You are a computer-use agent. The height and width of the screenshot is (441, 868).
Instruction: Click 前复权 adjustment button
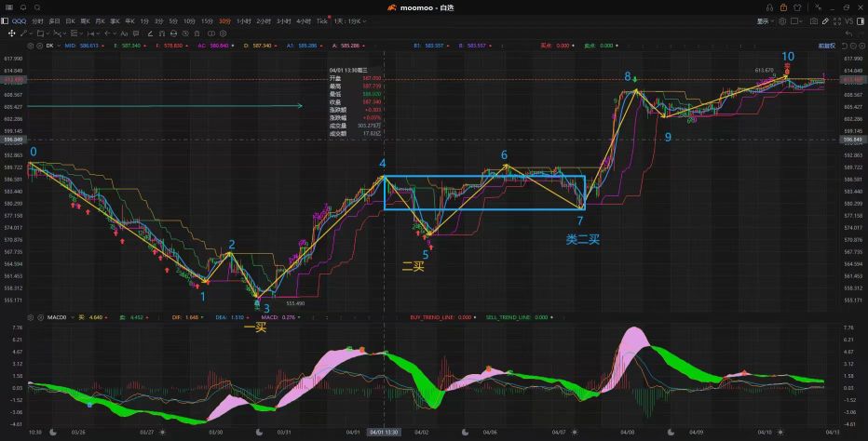[826, 46]
